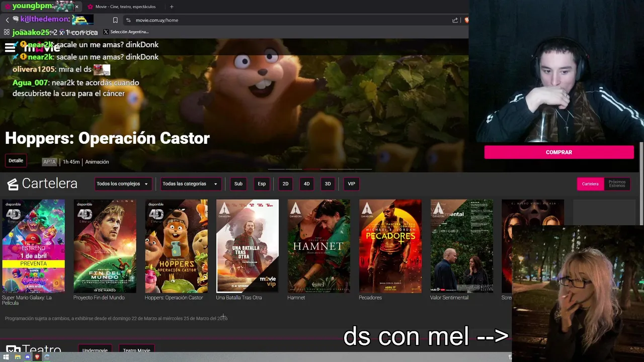Viewport: 644px width, 362px height.
Task: Bookmark this page with the bookmark icon
Action: (115, 20)
